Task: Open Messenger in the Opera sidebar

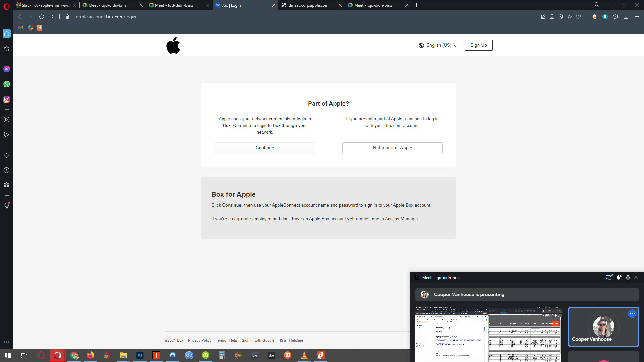Action: (7, 69)
